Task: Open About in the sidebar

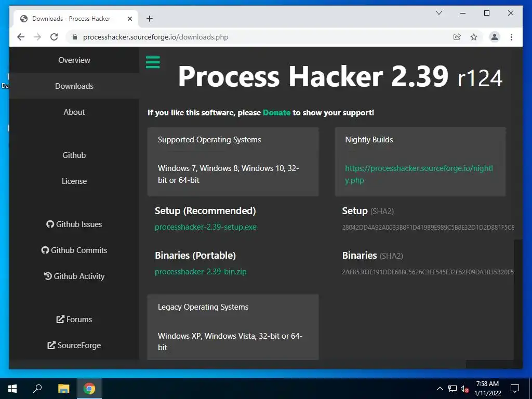Action: tap(74, 112)
